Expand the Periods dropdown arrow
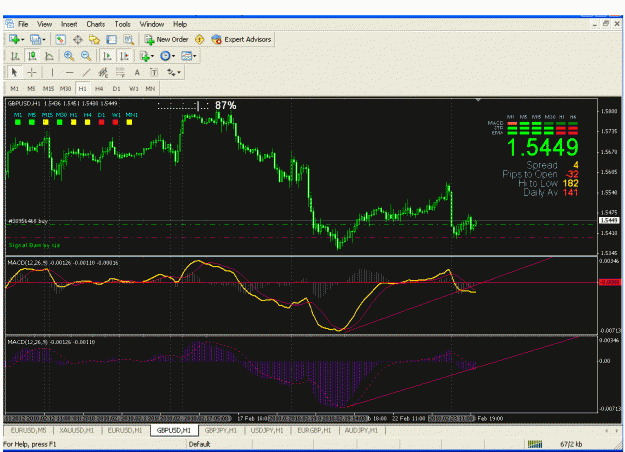 tap(173, 56)
